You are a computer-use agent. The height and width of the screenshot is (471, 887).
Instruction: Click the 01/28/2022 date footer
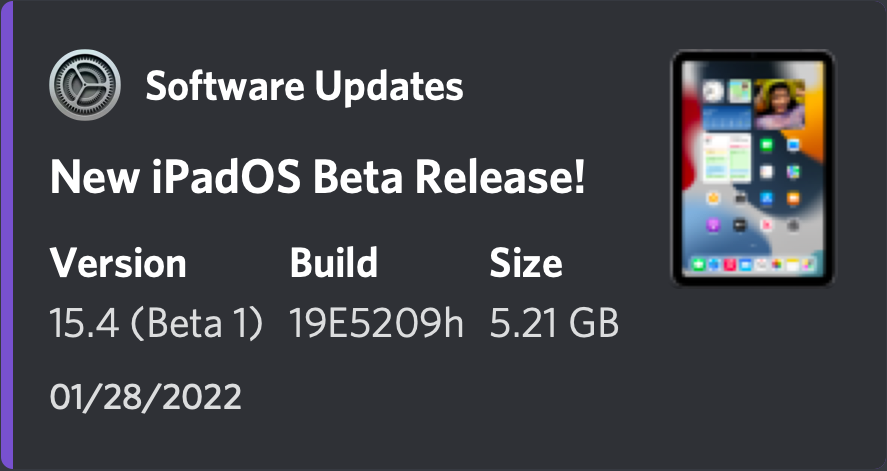145,396
